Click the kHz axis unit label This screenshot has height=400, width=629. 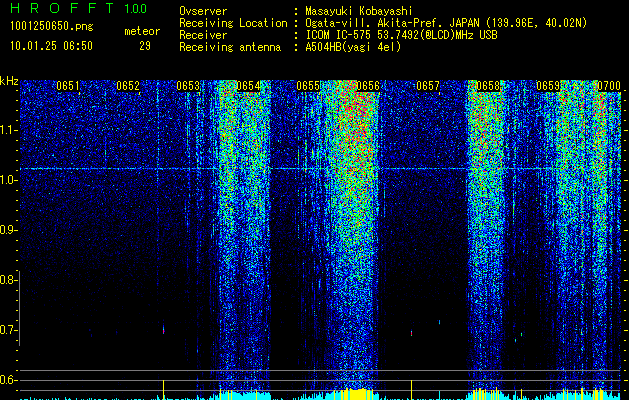(9, 81)
